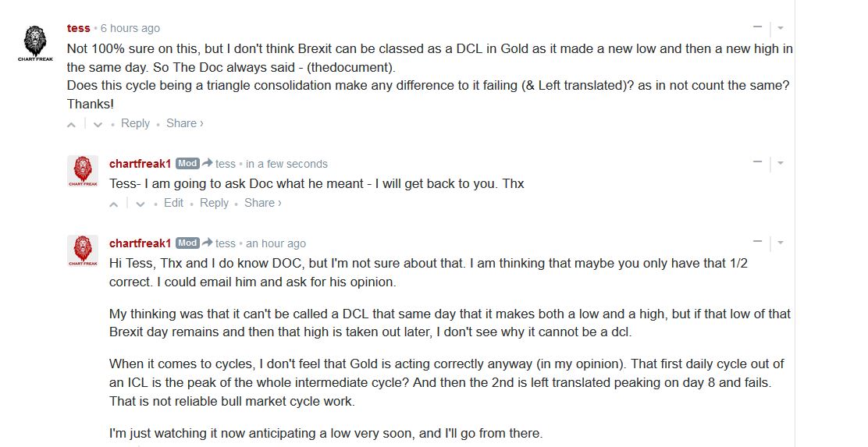Open dropdown arrow on tess's comment
Screen dimensions: 868x447
(781, 29)
